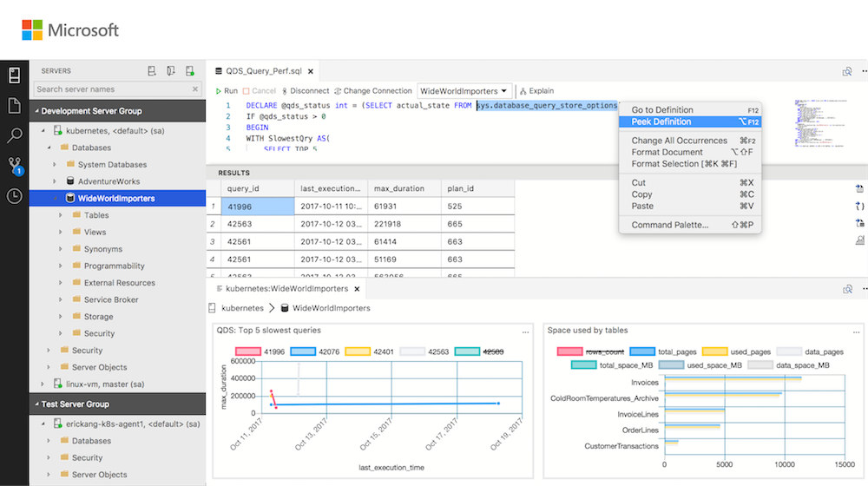Screen dimensions: 868x486
Task: Click the query_id column header
Action: pyautogui.click(x=258, y=188)
